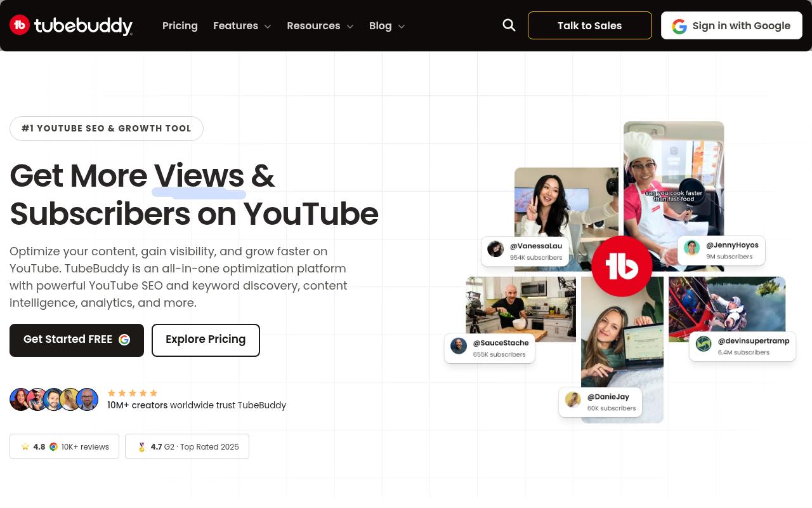
Task: Click the @JennyHoyos avatar icon
Action: click(692, 248)
